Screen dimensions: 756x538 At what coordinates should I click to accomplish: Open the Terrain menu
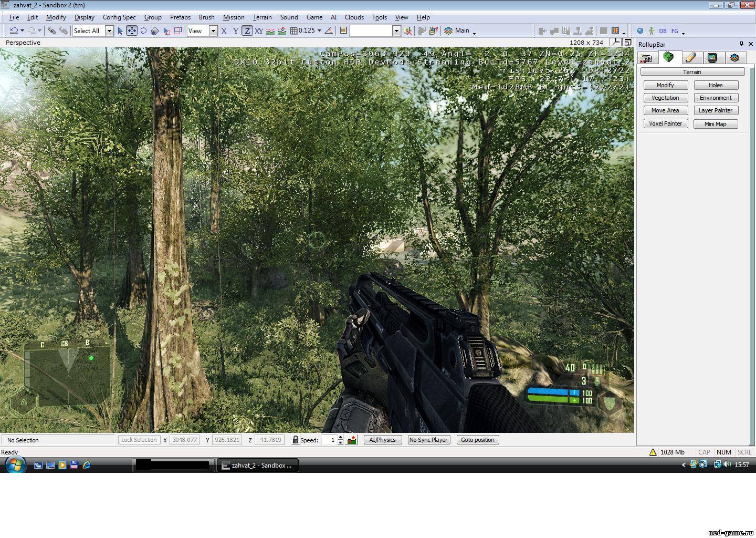[x=262, y=17]
